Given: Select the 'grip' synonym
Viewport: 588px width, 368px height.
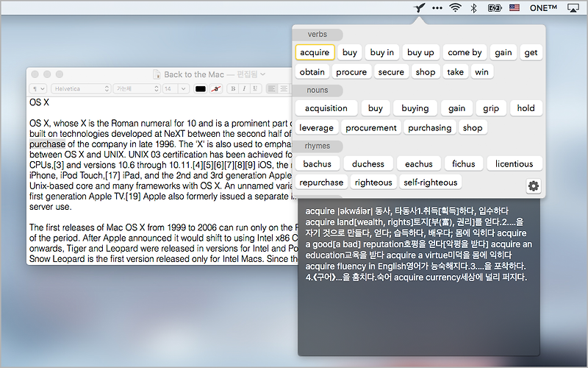Looking at the screenshot, I should pyautogui.click(x=491, y=108).
